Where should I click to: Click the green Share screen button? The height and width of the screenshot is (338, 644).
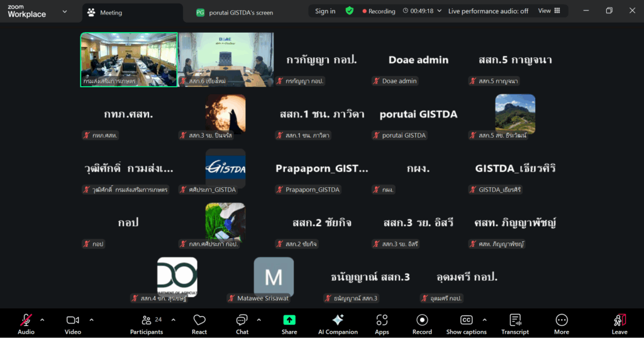(x=289, y=324)
